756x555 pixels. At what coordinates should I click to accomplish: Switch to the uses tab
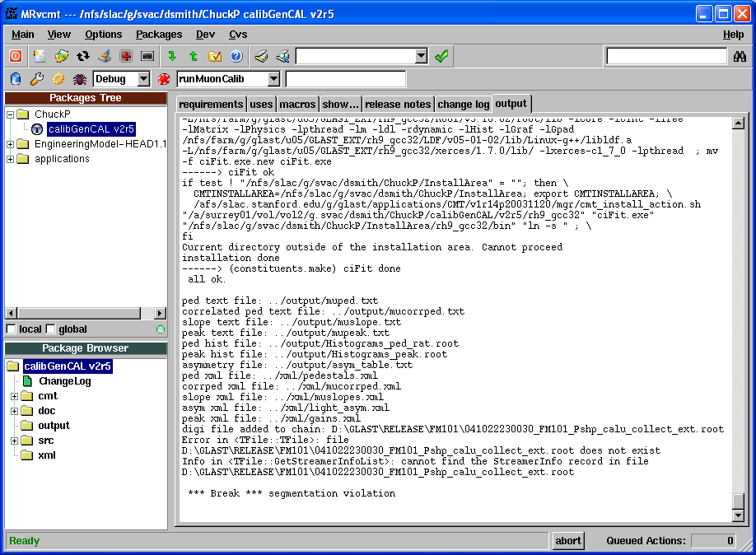point(261,104)
